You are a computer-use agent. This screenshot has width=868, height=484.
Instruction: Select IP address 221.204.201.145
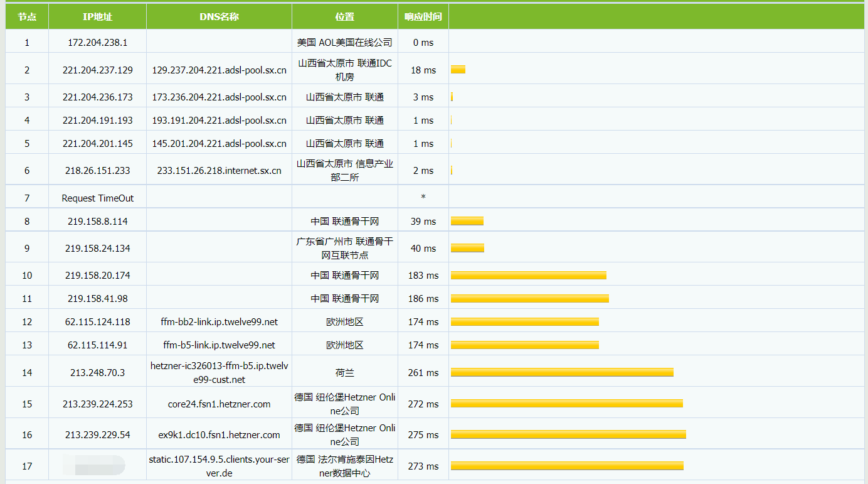point(98,144)
